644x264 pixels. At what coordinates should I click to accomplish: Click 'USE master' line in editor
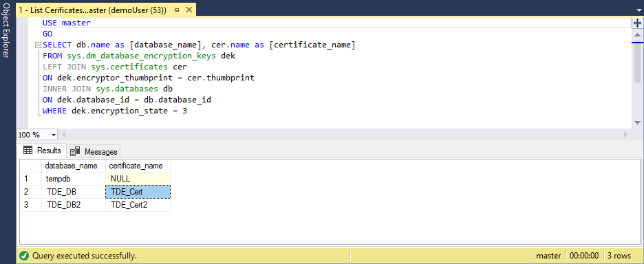tap(67, 23)
